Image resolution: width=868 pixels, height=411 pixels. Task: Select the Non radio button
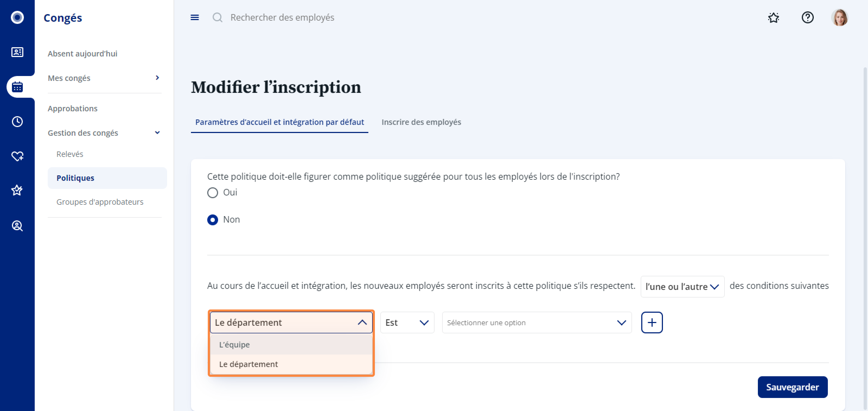(x=213, y=220)
